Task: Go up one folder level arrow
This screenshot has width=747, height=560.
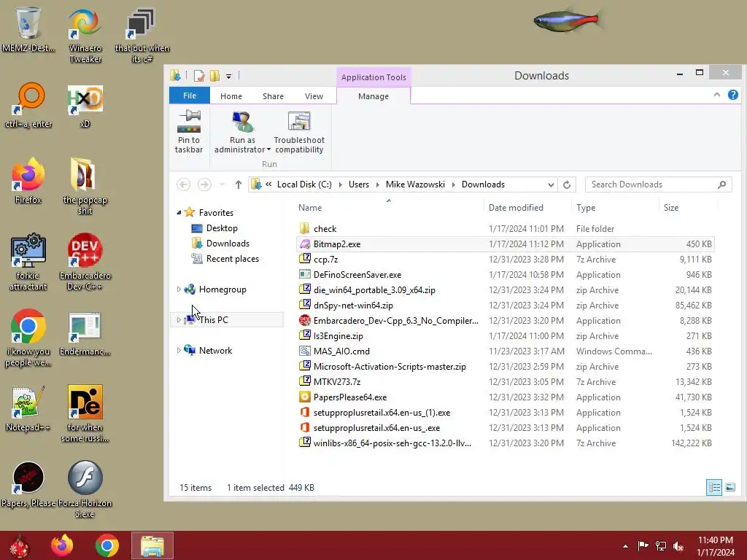Action: pos(239,184)
